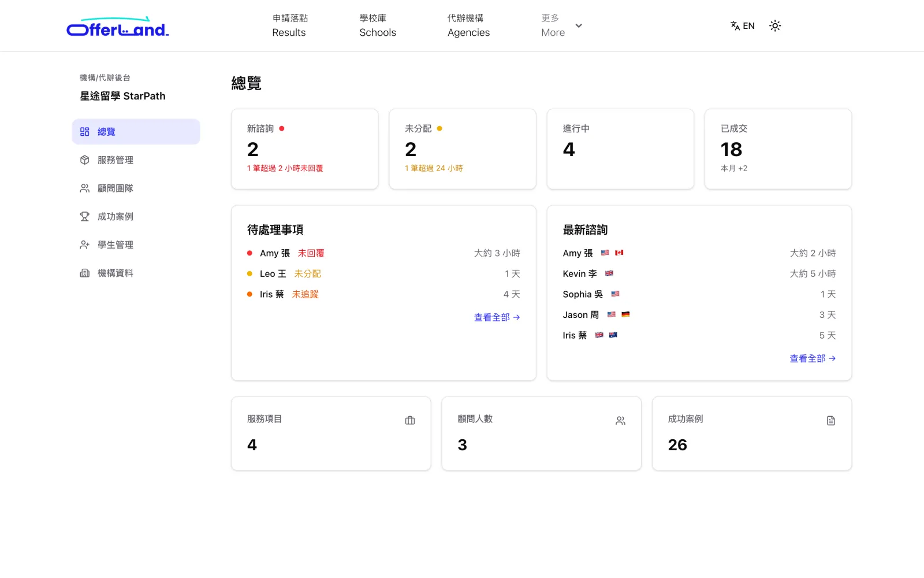Click the briefcase icon on 服務項目 card
This screenshot has height=578, width=924.
tap(410, 421)
